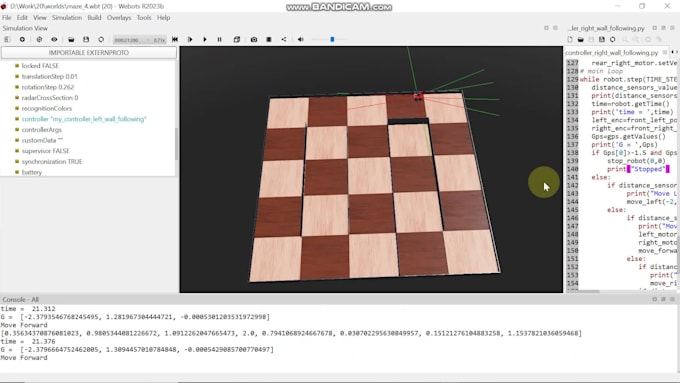Screen dimensions: 680x383
Task: Adjust the volume slider handle
Action: point(332,39)
